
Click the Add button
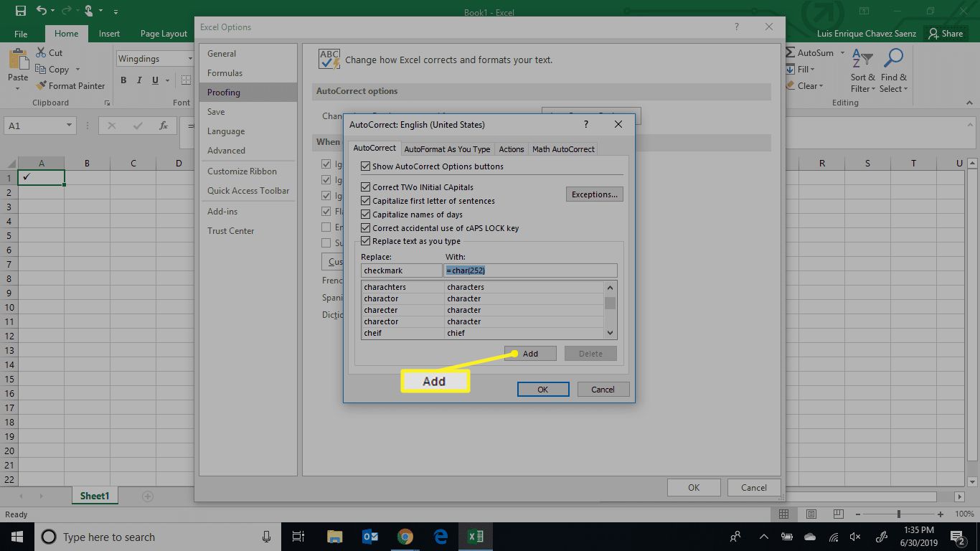point(530,354)
